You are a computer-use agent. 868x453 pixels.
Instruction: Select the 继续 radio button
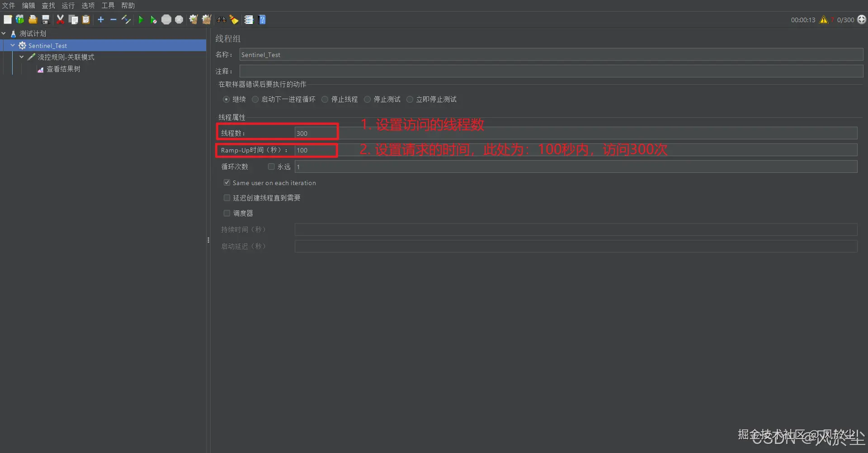tap(226, 100)
